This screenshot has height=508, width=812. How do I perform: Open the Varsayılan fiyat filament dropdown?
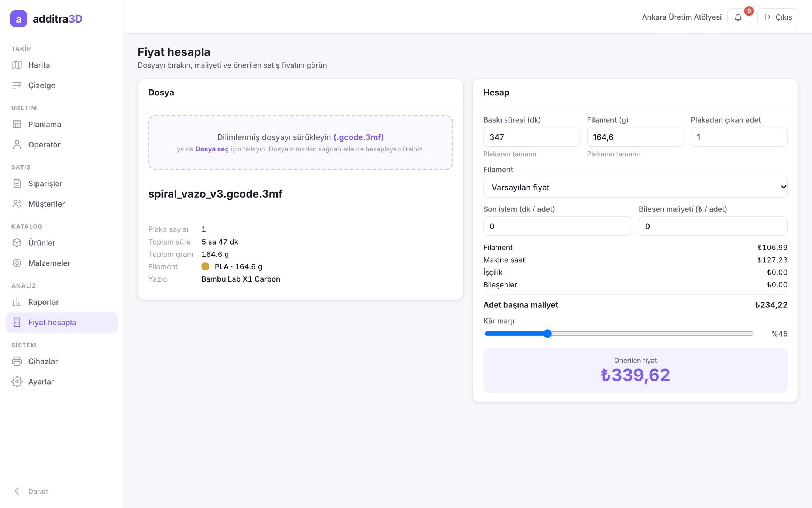tap(635, 187)
